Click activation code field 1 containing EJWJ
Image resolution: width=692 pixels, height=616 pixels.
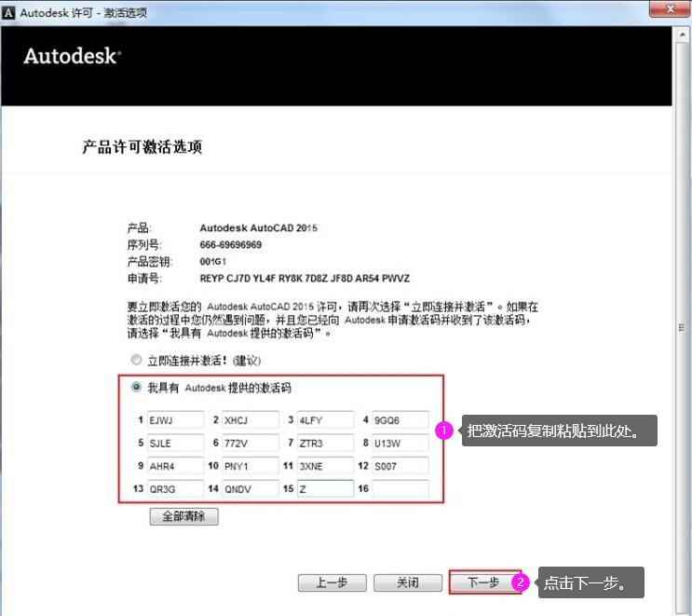[175, 420]
